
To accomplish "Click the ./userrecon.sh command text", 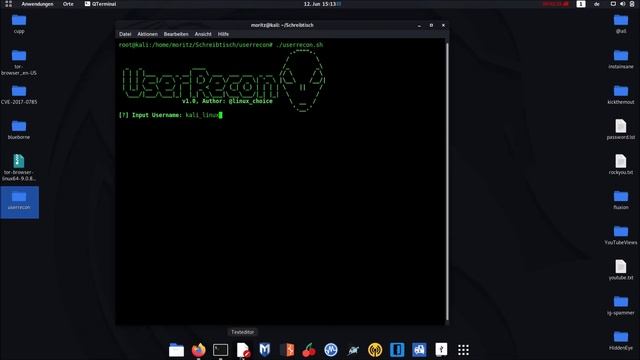I will point(300,45).
